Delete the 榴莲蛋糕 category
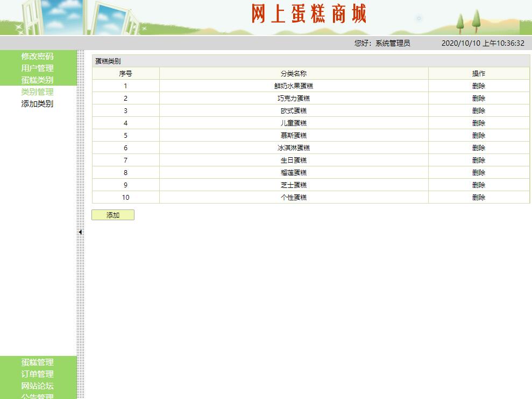 pyautogui.click(x=479, y=173)
